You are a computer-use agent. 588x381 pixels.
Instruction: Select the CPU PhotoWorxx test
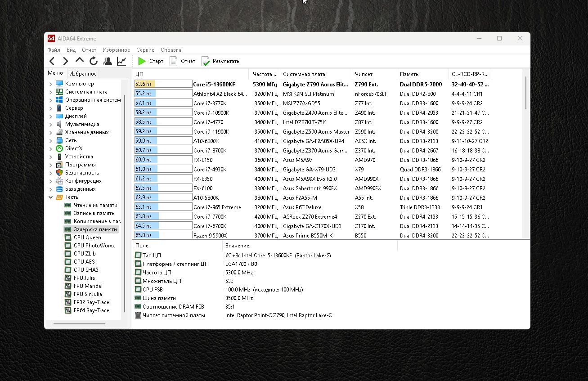pyautogui.click(x=94, y=246)
